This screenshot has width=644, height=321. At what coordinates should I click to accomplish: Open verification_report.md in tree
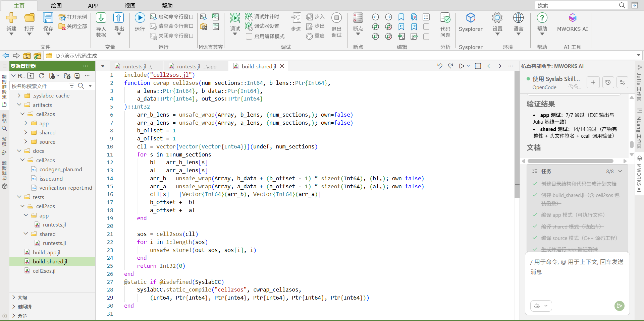coord(65,188)
